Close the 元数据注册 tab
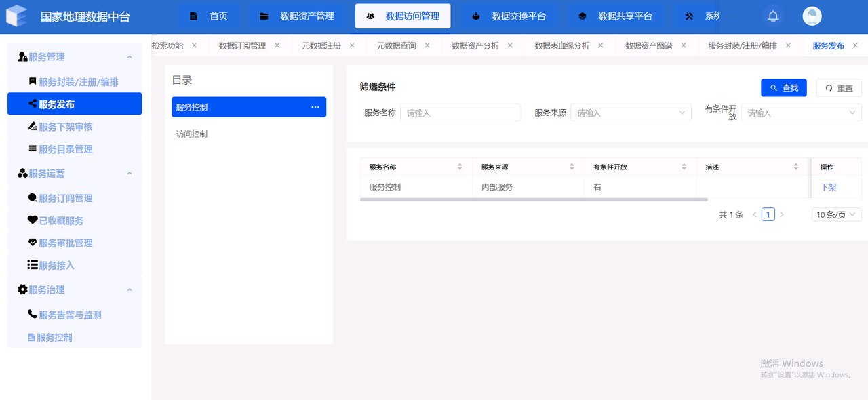 [x=352, y=45]
